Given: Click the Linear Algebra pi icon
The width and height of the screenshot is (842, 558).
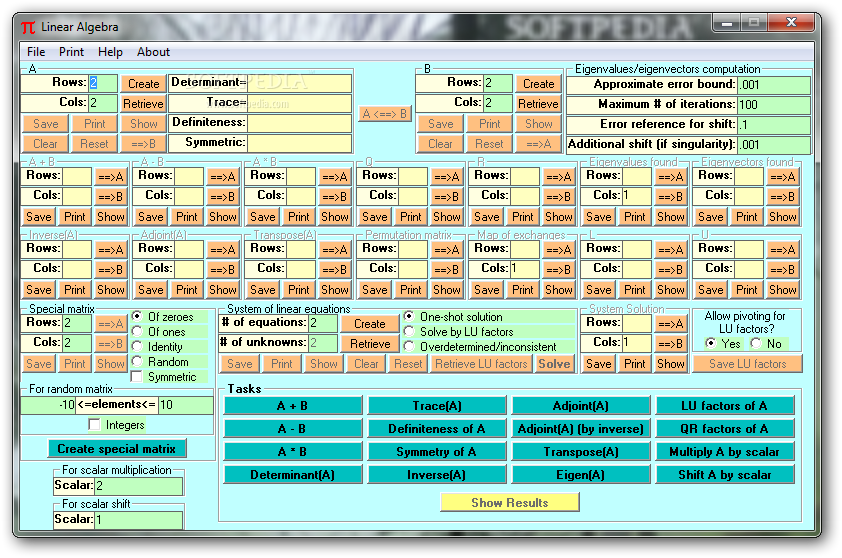Looking at the screenshot, I should (x=28, y=27).
